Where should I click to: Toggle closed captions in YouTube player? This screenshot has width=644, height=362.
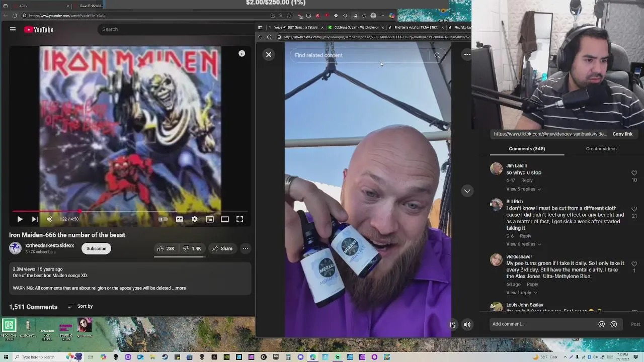180,219
